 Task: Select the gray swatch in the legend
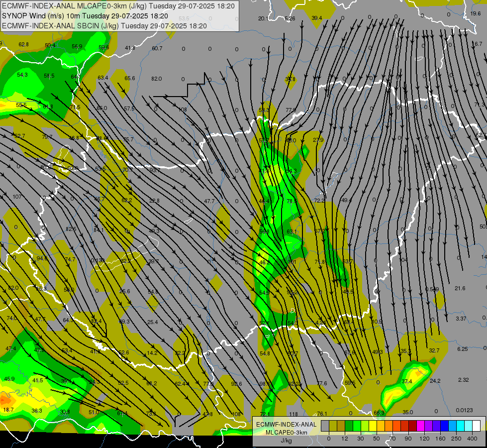click(325, 426)
